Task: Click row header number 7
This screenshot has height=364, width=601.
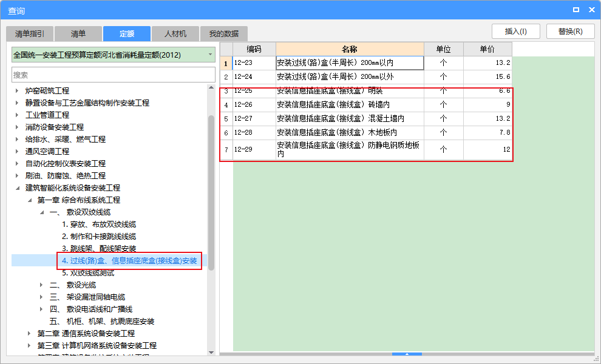Action: tap(226, 149)
